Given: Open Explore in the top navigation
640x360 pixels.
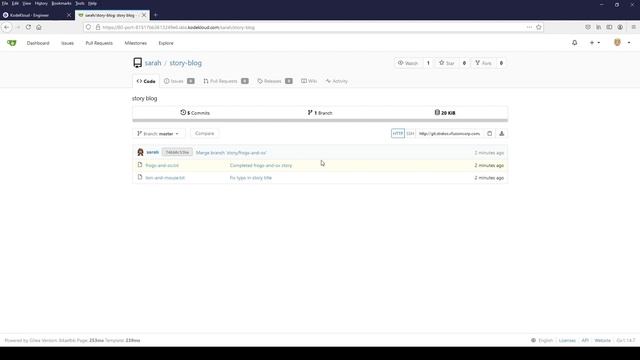Looking at the screenshot, I should click(x=166, y=43).
